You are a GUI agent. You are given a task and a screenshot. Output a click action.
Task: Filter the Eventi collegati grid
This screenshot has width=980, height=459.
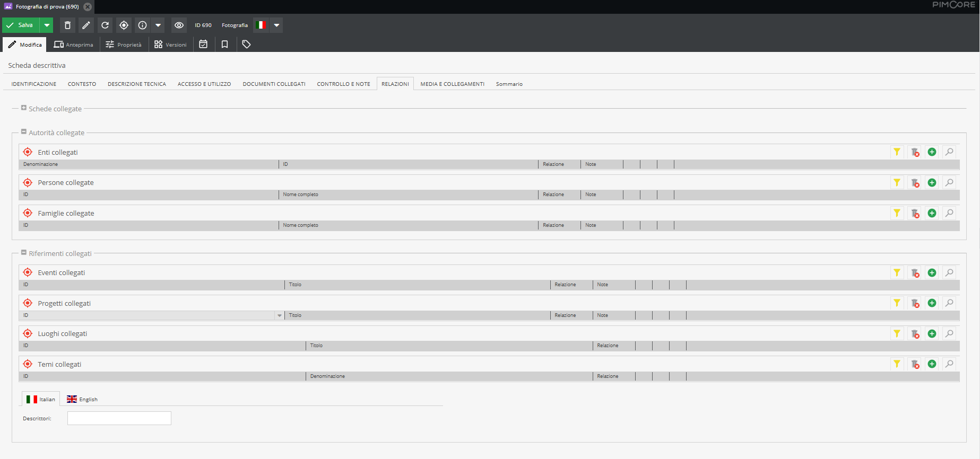(897, 273)
